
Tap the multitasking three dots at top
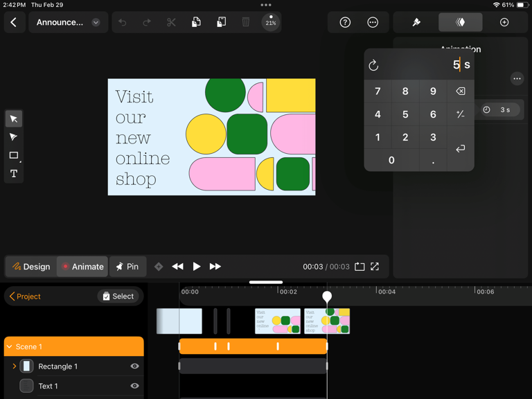click(266, 5)
